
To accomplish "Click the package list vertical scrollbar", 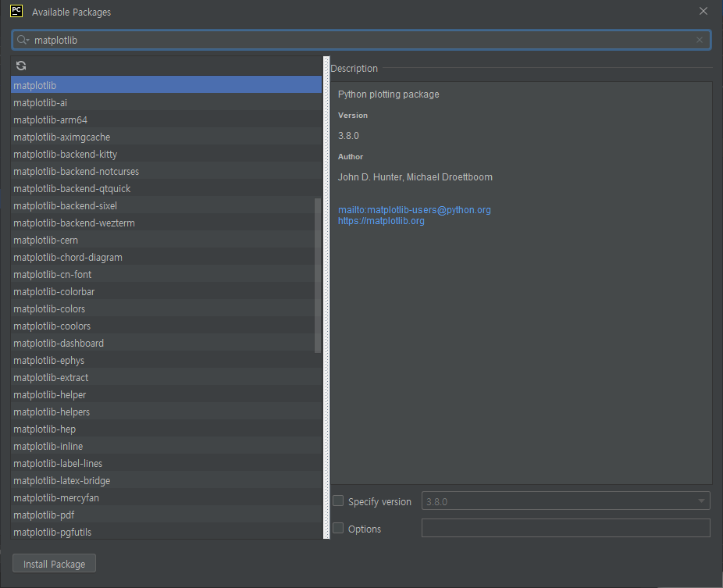I will pyautogui.click(x=318, y=276).
